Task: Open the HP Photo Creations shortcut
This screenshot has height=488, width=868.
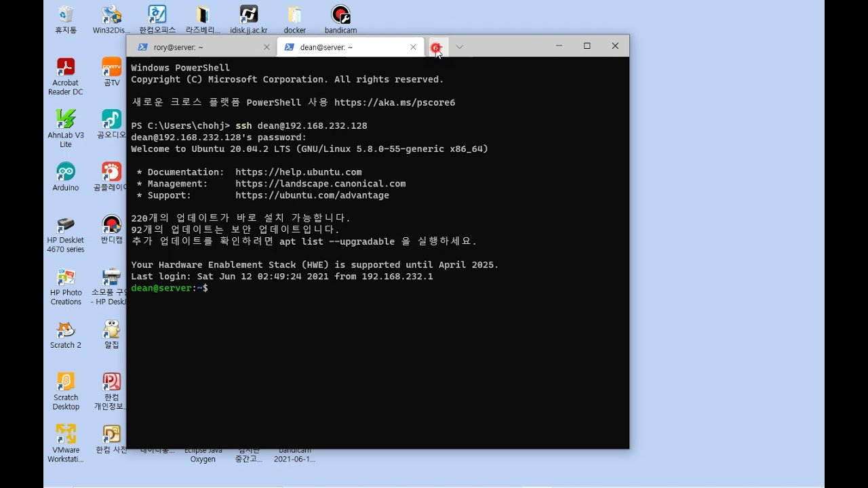Action: click(x=66, y=286)
